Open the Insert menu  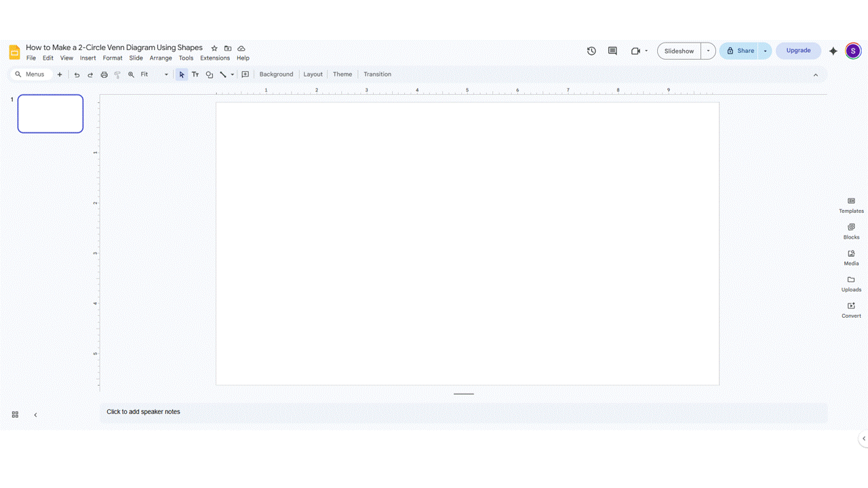point(87,58)
